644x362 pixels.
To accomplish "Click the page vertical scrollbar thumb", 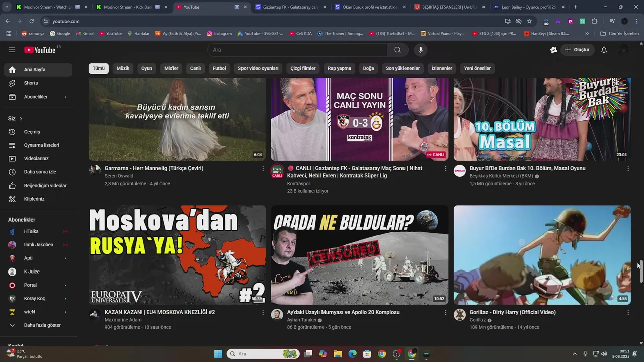I will coord(640,271).
